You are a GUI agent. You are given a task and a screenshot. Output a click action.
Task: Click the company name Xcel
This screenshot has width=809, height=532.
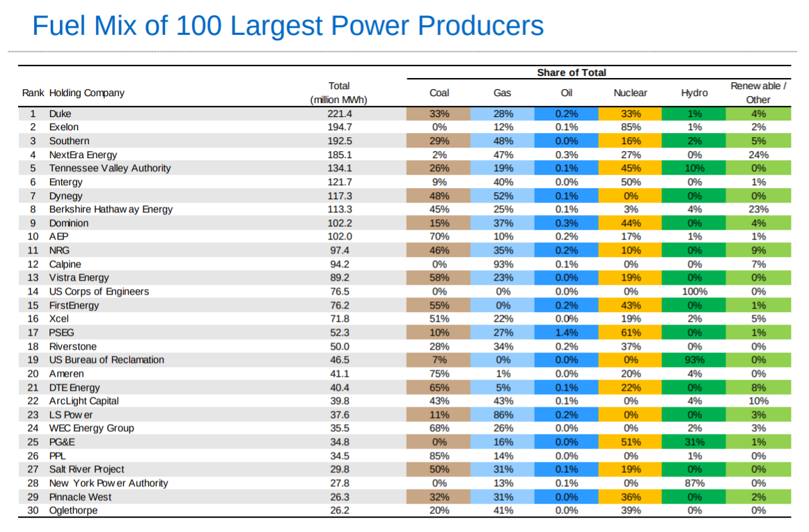pyautogui.click(x=58, y=319)
